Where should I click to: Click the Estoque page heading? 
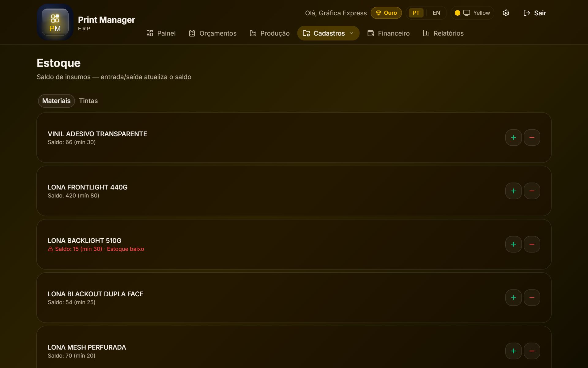click(x=58, y=63)
